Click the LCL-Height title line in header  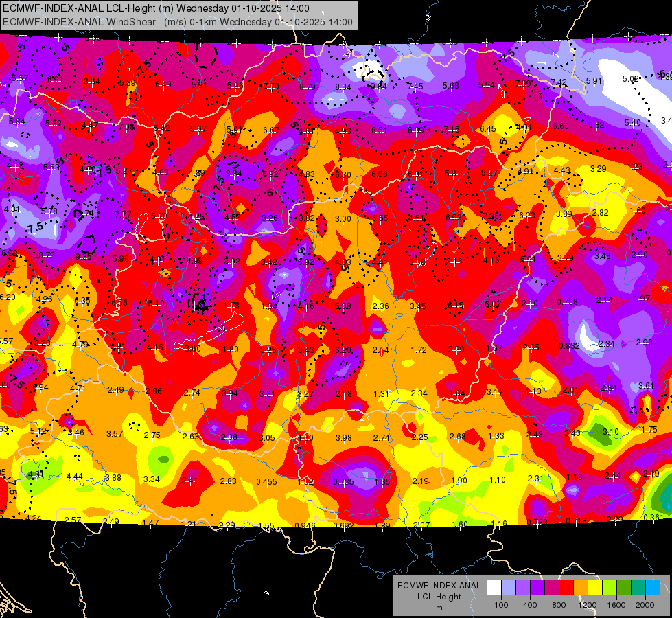pyautogui.click(x=156, y=8)
